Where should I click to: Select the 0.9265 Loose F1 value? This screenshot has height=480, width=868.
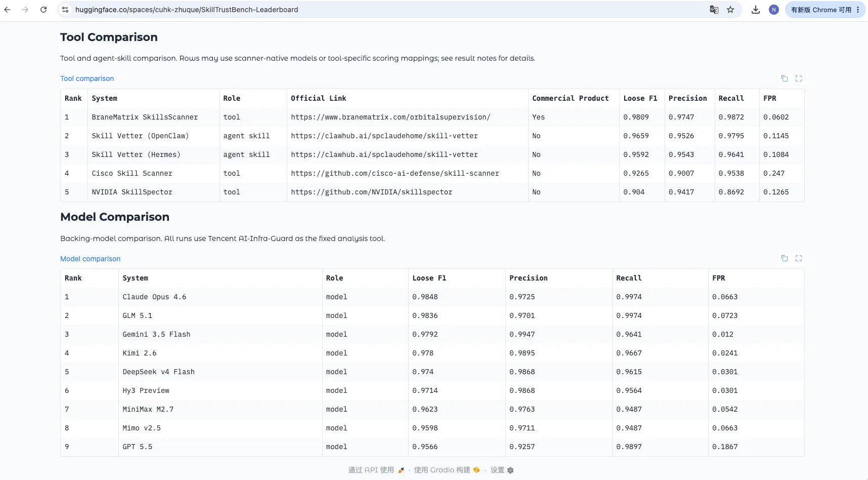pyautogui.click(x=642, y=173)
